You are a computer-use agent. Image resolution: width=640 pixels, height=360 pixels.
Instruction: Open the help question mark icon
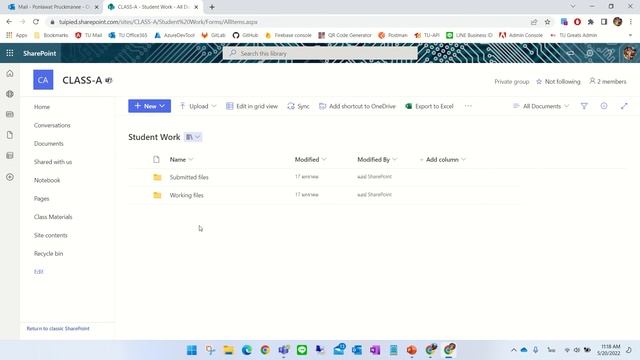pyautogui.click(x=609, y=53)
